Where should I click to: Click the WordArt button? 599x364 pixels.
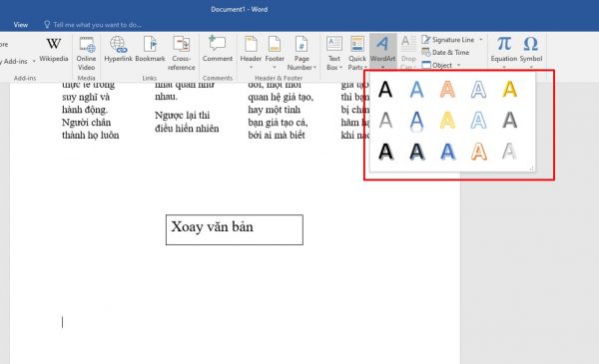tap(382, 52)
